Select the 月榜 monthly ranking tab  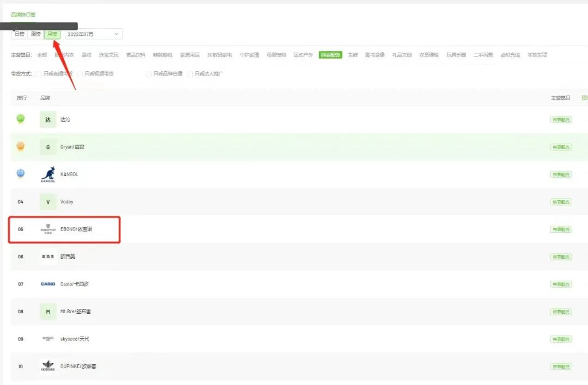pyautogui.click(x=52, y=34)
